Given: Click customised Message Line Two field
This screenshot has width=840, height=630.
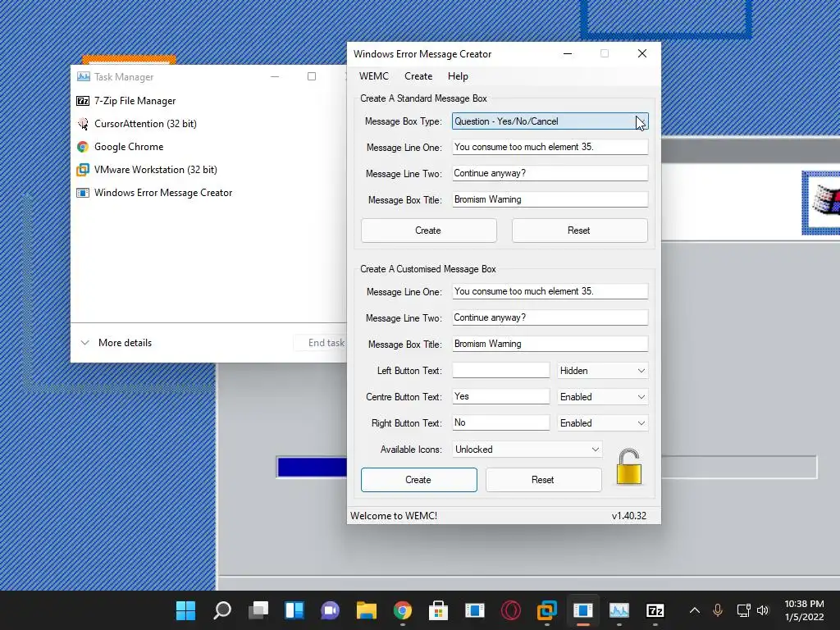Looking at the screenshot, I should click(x=550, y=317).
